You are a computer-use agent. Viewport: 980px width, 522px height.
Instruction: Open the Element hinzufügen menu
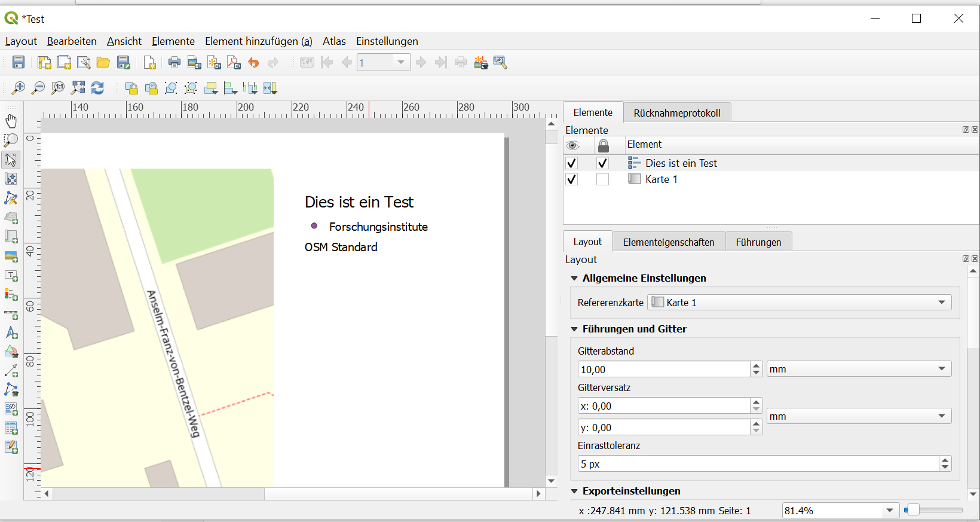[x=259, y=41]
